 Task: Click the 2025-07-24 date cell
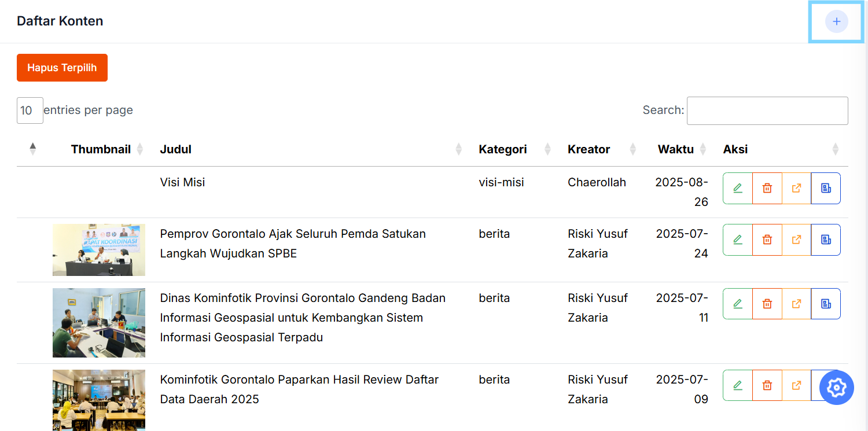tap(682, 244)
